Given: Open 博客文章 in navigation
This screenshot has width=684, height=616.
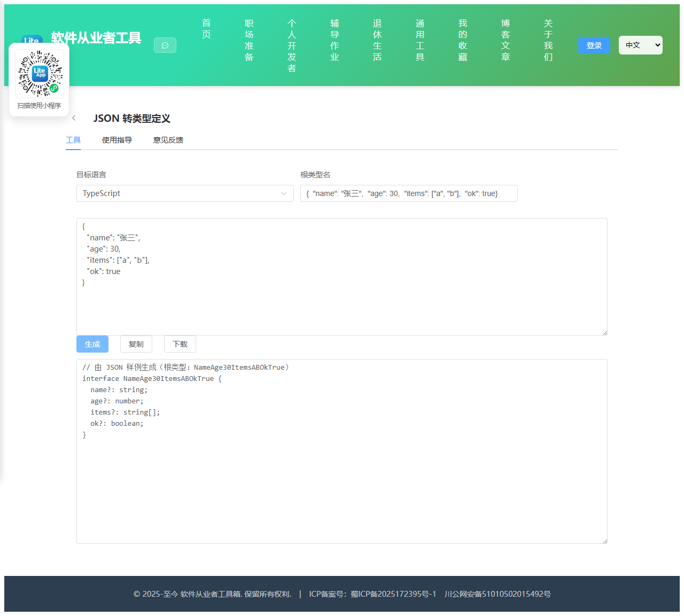Looking at the screenshot, I should pyautogui.click(x=506, y=40).
